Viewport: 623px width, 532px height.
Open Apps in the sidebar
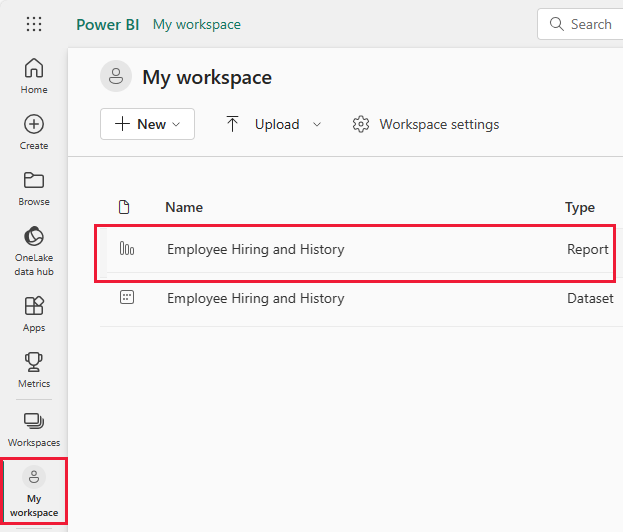pyautogui.click(x=34, y=314)
